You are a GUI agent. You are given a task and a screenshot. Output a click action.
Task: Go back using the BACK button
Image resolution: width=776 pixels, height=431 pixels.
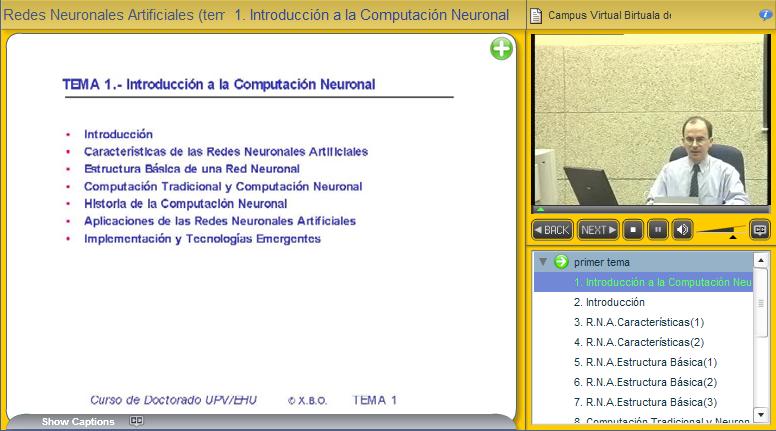(x=552, y=229)
